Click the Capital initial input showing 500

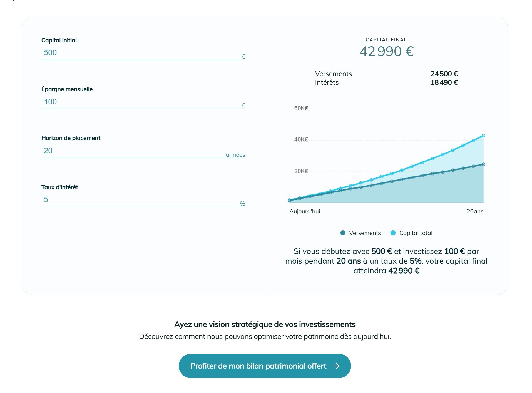click(139, 53)
